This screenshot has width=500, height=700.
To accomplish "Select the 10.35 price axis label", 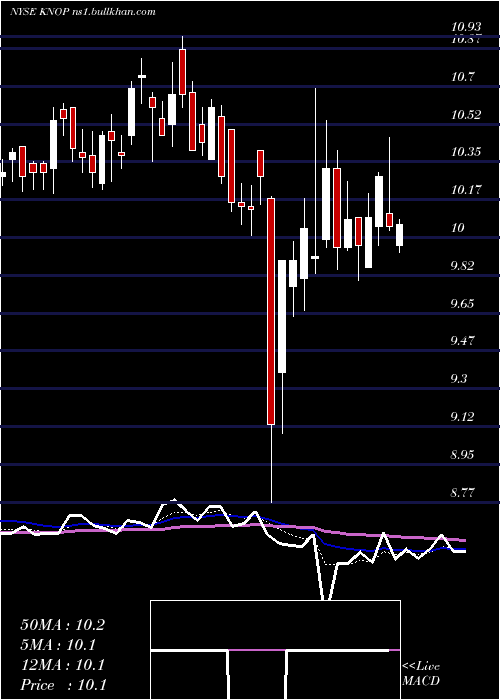I will [466, 152].
